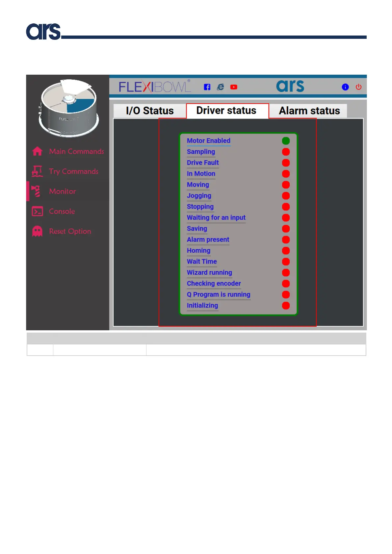Click the Saving link
Image resolution: width=392 pixels, height=554 pixels.
click(x=197, y=229)
